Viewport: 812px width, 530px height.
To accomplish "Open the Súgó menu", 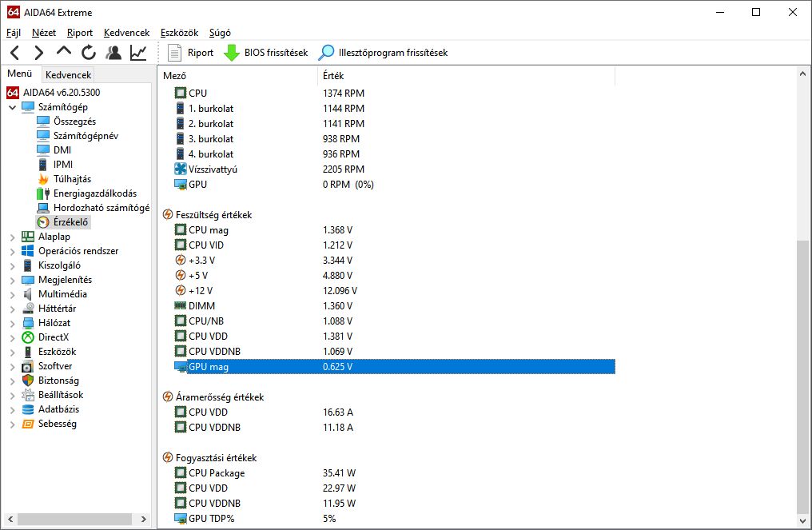I will (x=220, y=33).
